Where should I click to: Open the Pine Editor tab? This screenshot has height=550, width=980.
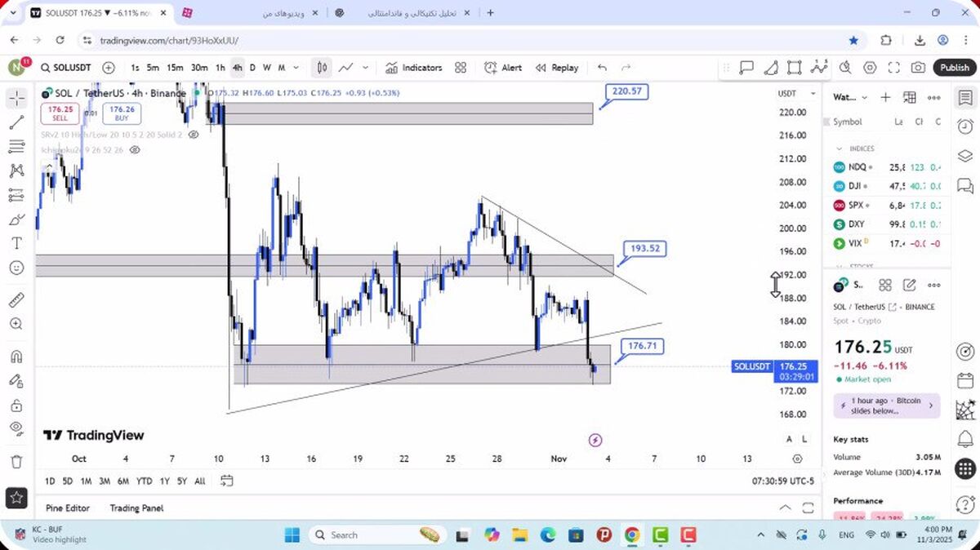tap(68, 508)
